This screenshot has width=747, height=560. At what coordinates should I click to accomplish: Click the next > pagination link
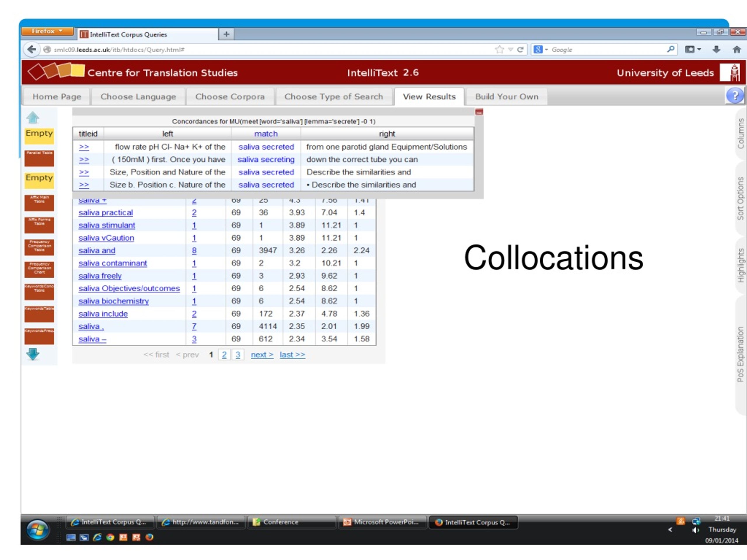click(x=262, y=355)
